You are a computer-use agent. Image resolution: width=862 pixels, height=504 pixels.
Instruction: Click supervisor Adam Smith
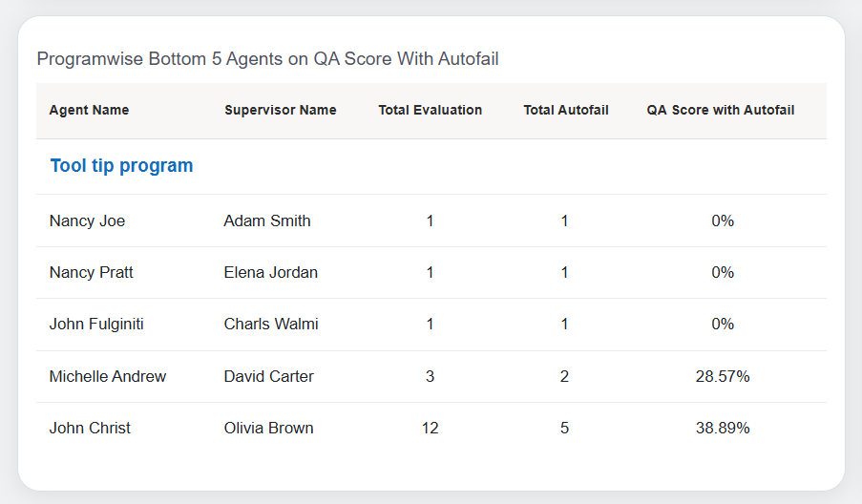[267, 220]
